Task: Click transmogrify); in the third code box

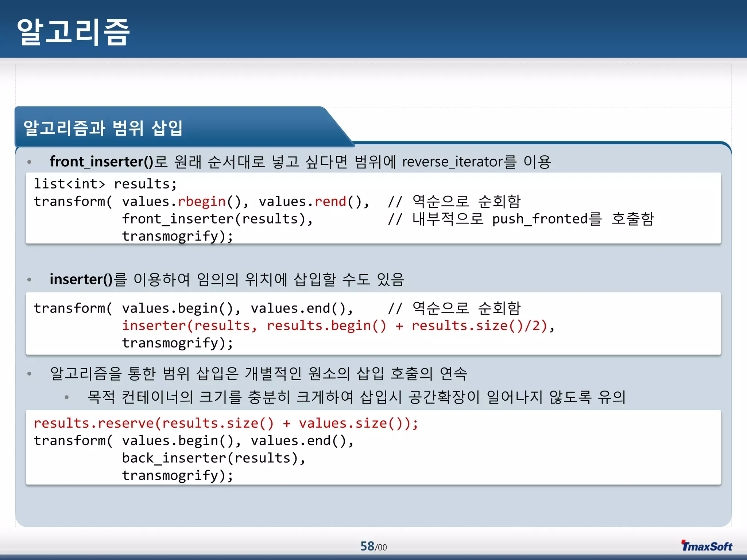Action: pyautogui.click(x=178, y=475)
